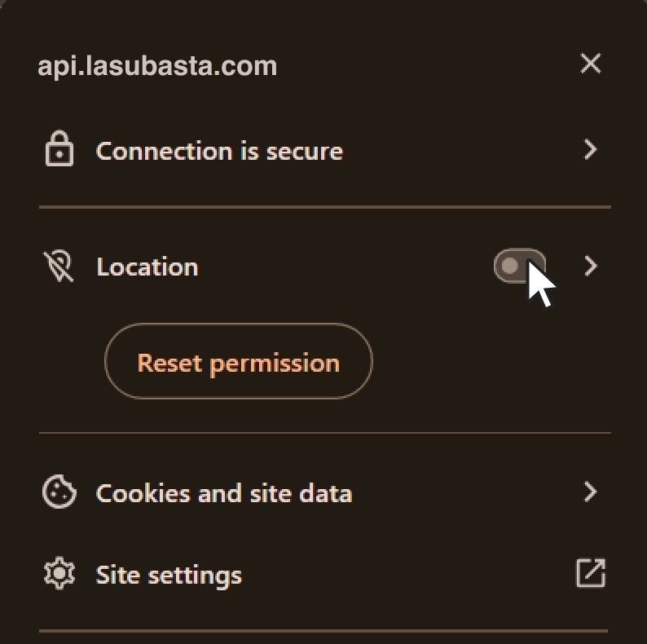Click the Site settings gear icon

coord(59,575)
